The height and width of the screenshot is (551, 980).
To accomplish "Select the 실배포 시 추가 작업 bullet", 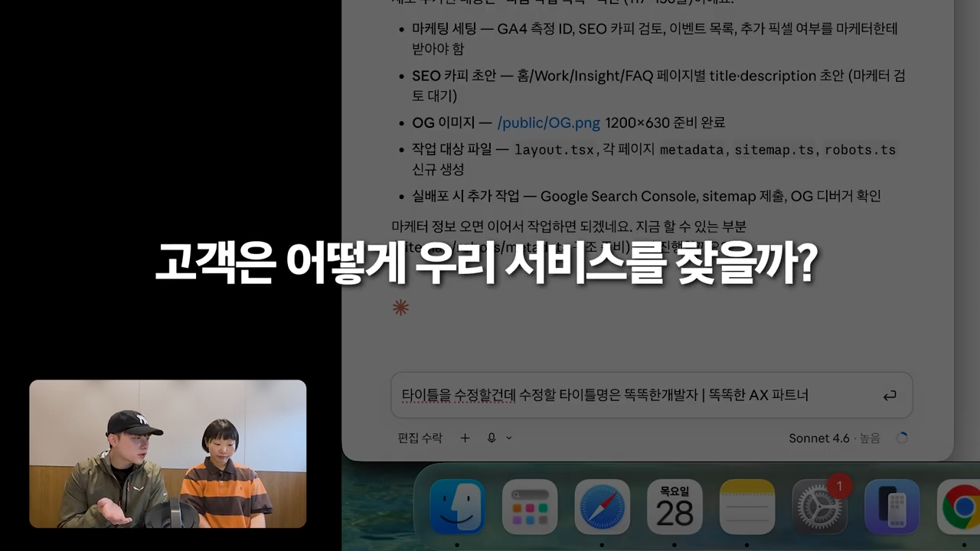I will click(646, 196).
